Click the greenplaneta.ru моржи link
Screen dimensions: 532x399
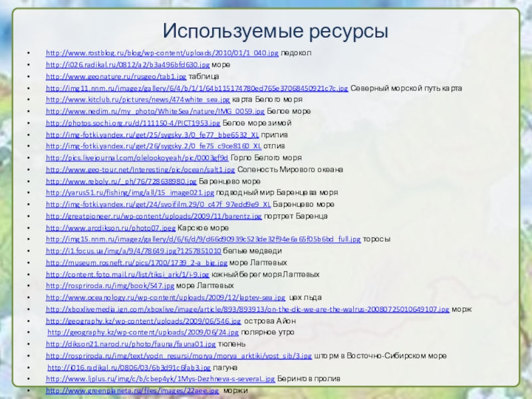pos(132,392)
